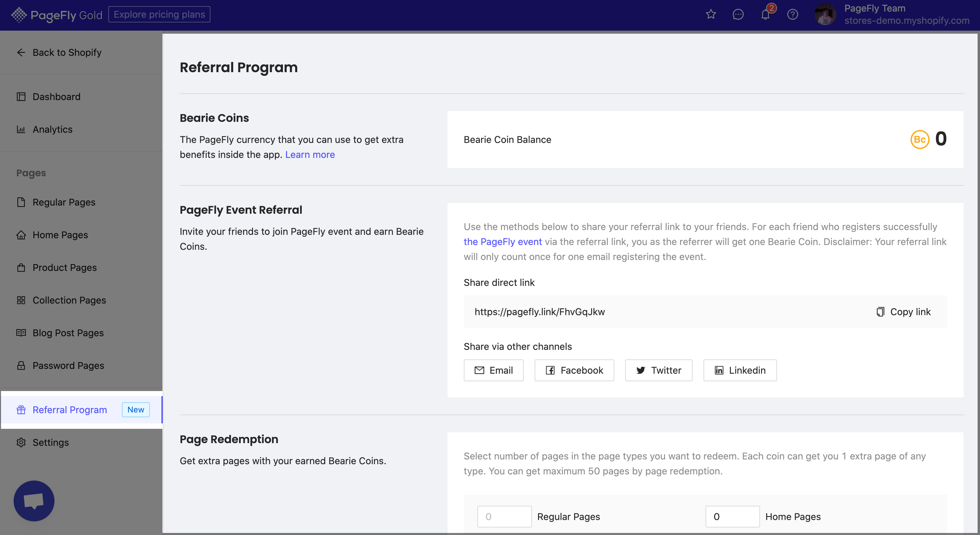This screenshot has width=980, height=535.
Task: Click the Home Pages number input
Action: [x=732, y=517]
